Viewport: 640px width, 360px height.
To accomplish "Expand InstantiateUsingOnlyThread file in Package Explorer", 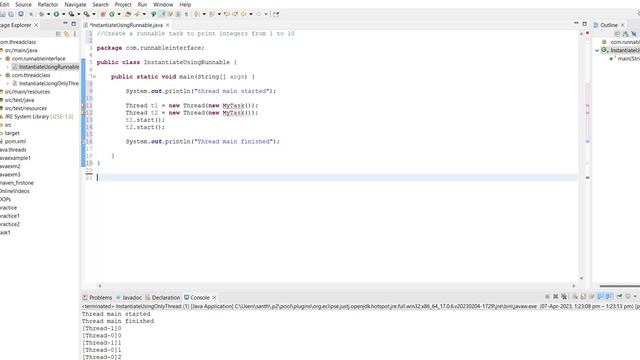I will 7,83.
